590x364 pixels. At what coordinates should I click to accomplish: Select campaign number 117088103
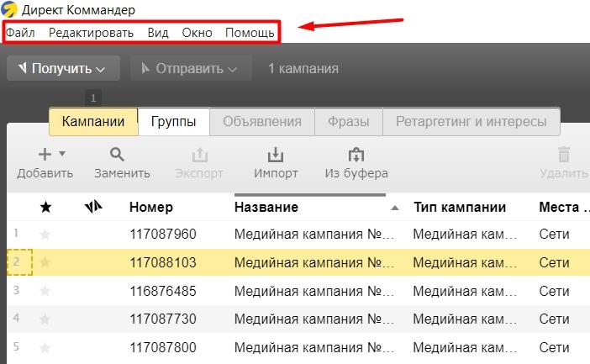163,262
